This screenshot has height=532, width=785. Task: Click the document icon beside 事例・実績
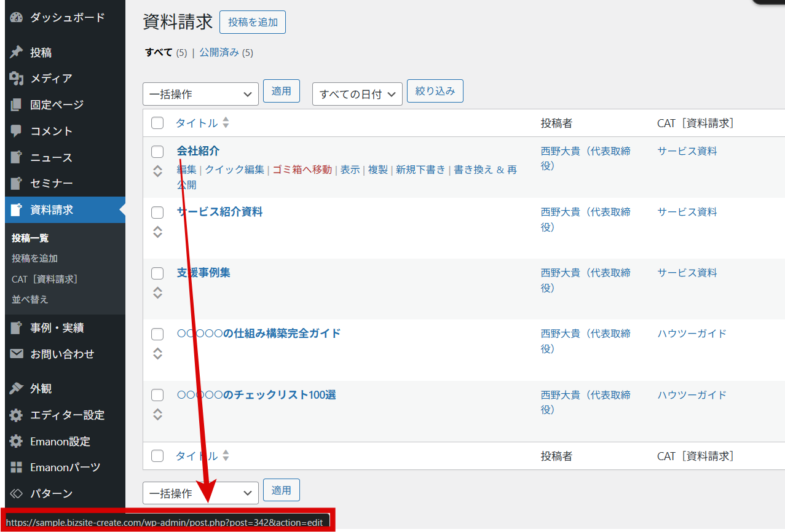tap(17, 328)
